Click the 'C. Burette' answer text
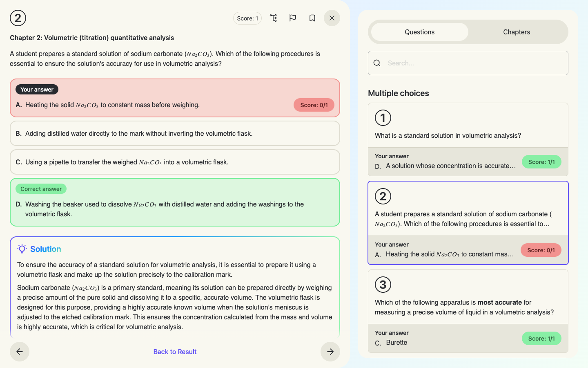The image size is (588, 368). coord(391,343)
